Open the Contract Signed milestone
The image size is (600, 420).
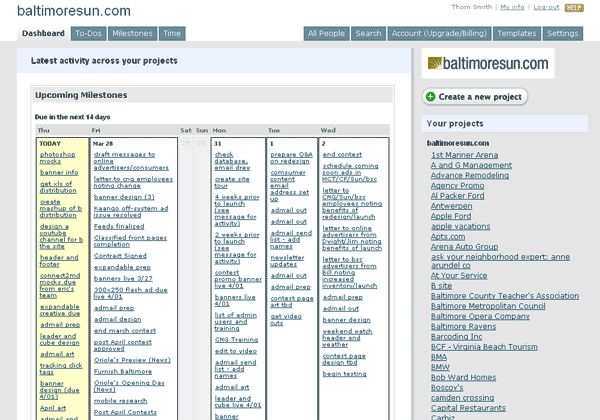[121, 256]
